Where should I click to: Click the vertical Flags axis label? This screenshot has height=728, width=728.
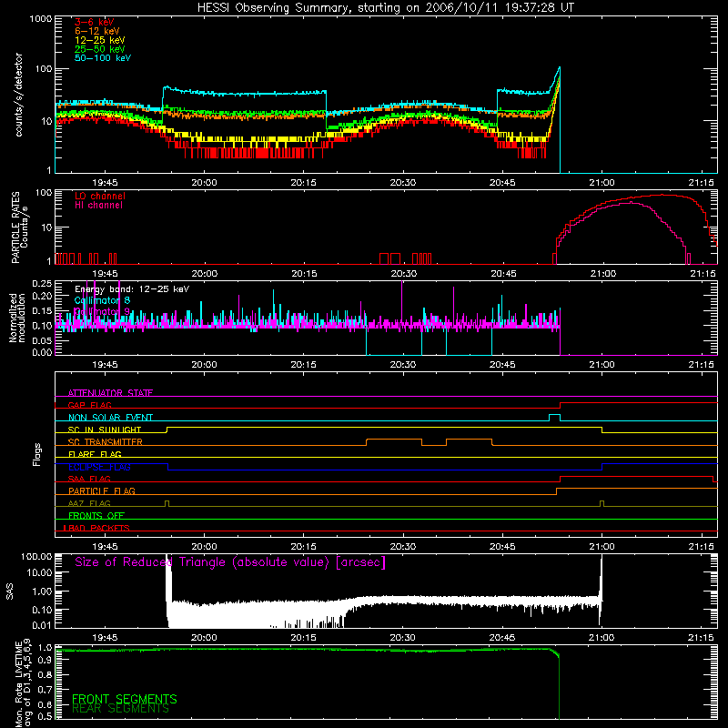pos(37,454)
